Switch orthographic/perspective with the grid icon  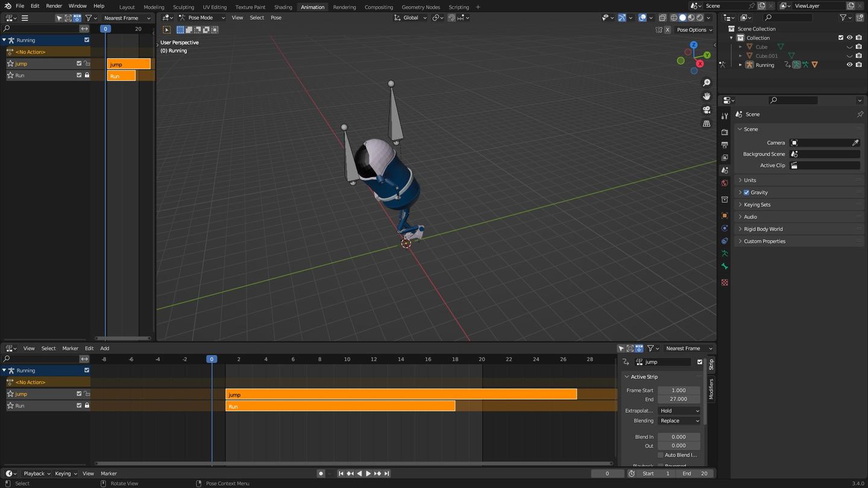pyautogui.click(x=706, y=124)
